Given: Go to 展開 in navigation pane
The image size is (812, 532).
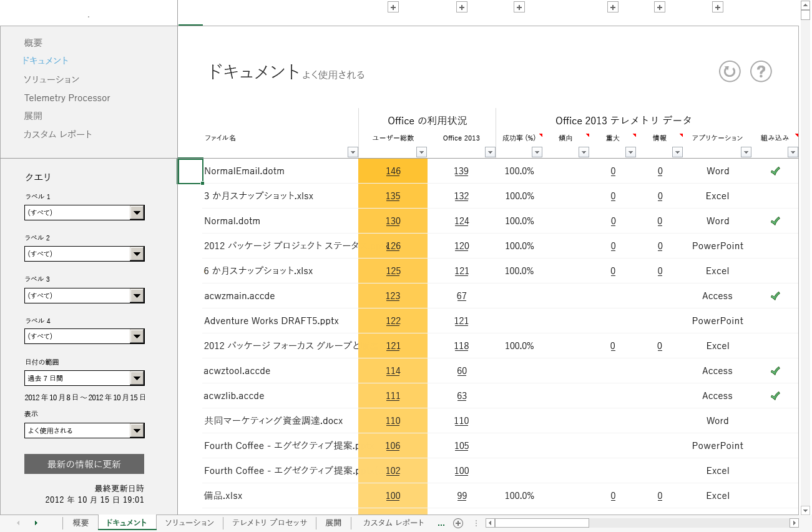Looking at the screenshot, I should pos(33,116).
